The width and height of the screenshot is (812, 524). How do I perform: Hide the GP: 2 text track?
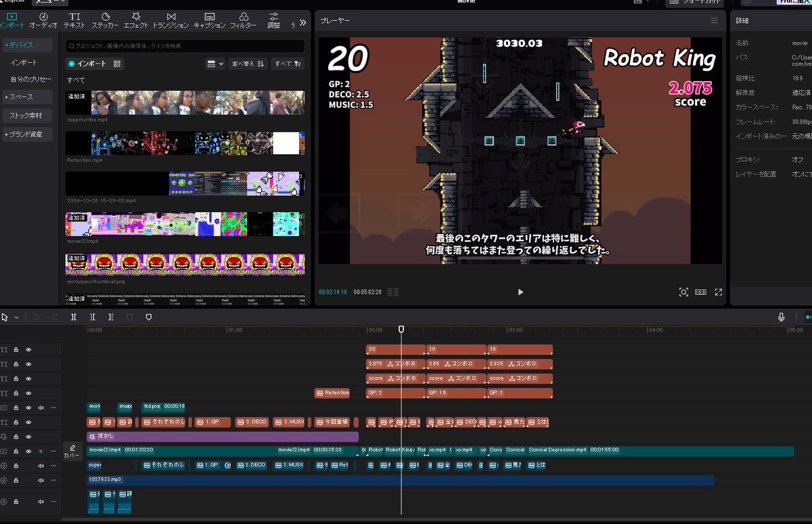(x=28, y=394)
